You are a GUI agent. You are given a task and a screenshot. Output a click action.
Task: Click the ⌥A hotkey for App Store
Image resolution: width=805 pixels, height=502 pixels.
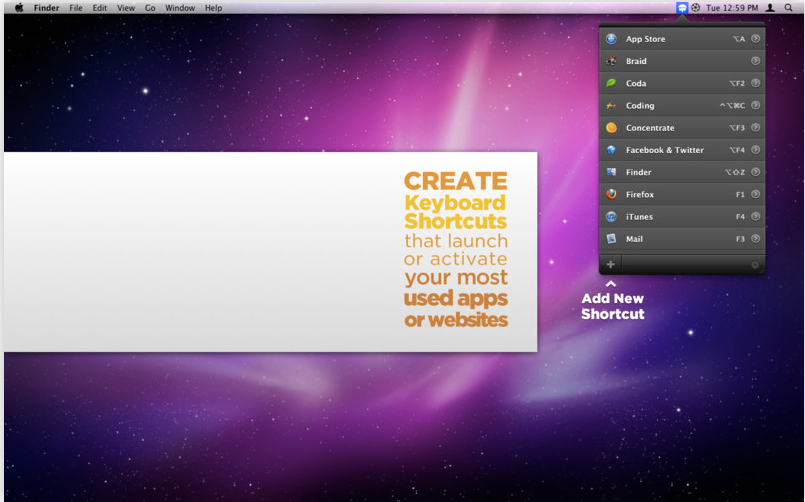coord(739,39)
